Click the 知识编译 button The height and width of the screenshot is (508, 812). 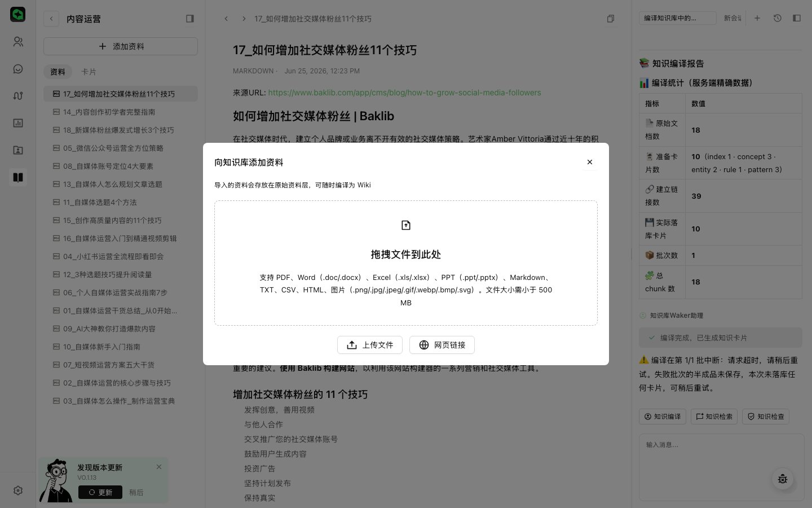pyautogui.click(x=663, y=417)
